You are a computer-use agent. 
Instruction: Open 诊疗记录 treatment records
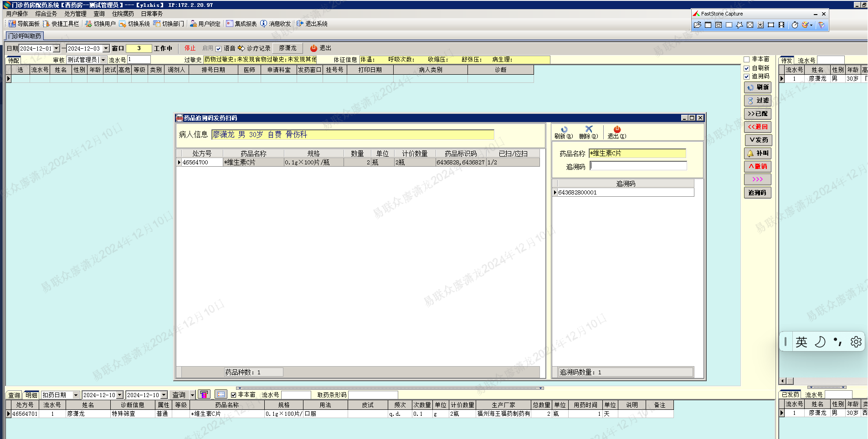click(254, 48)
